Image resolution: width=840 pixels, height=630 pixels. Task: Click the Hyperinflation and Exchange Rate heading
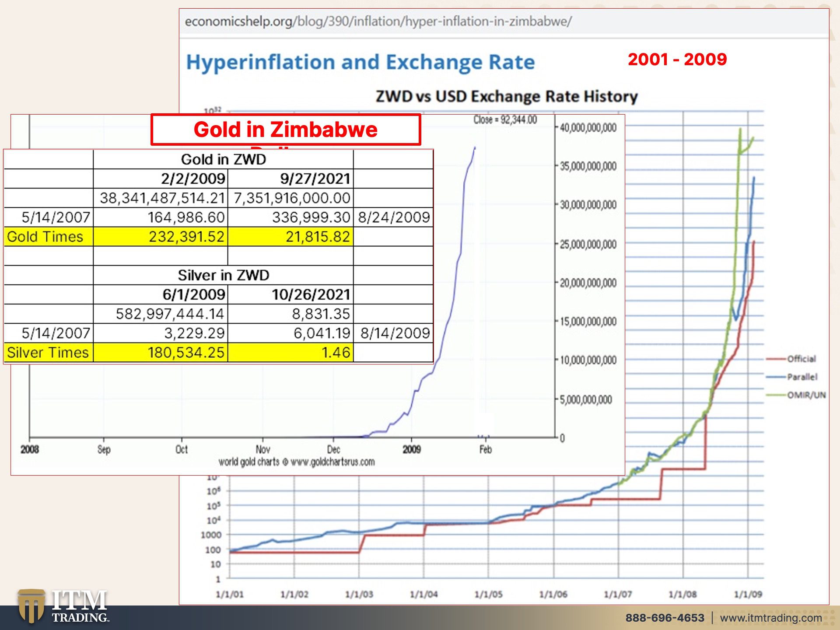[x=360, y=62]
